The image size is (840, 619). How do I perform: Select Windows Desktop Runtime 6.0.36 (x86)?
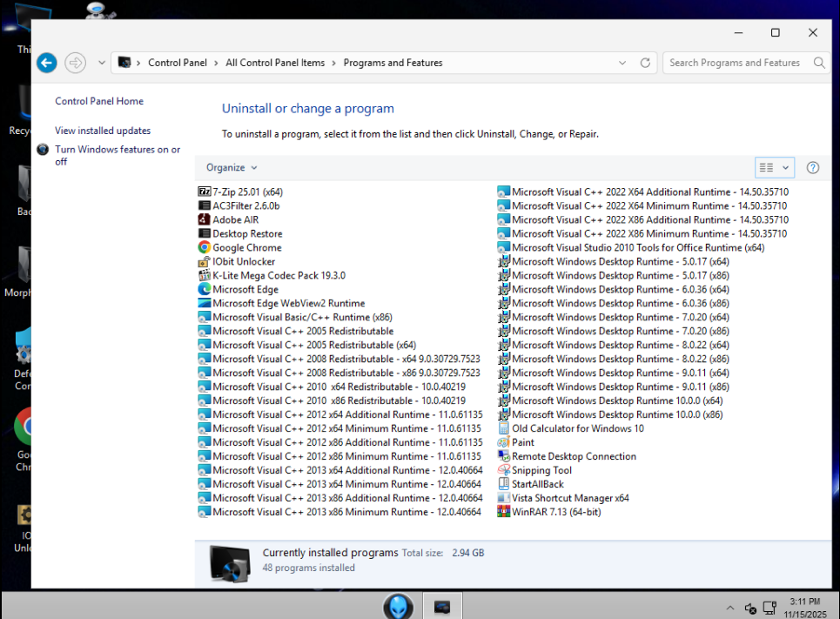[x=621, y=303]
